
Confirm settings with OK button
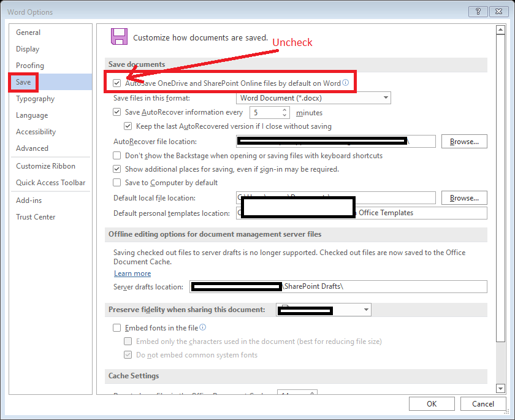click(x=432, y=404)
